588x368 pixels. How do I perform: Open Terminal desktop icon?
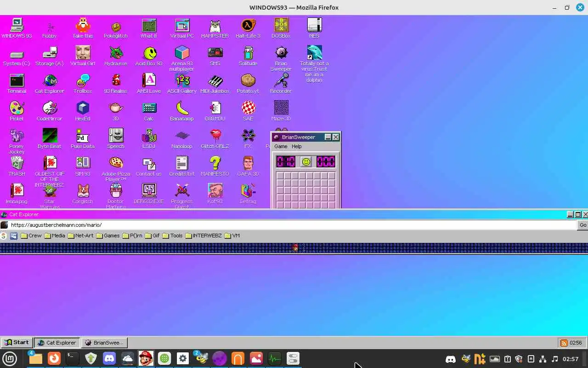(17, 83)
